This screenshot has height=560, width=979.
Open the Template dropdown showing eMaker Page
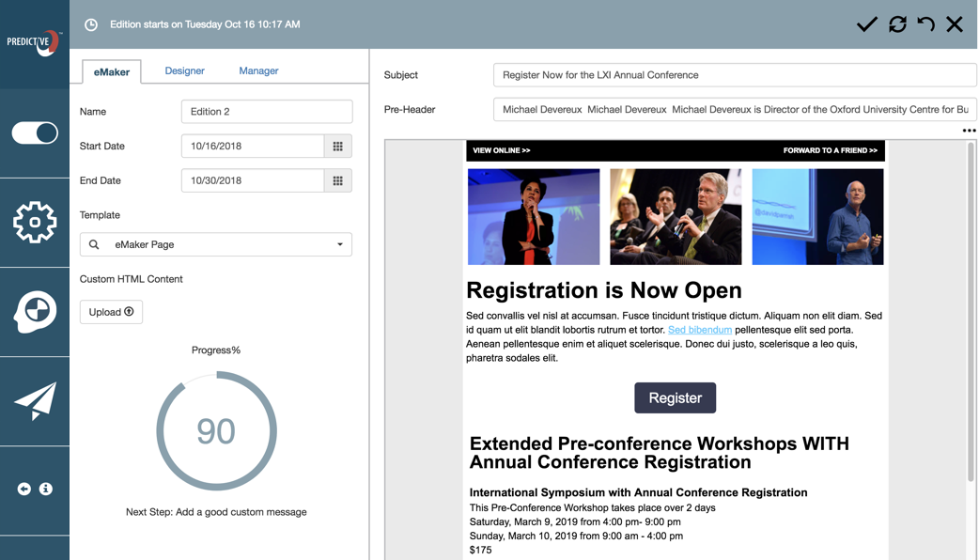(216, 244)
